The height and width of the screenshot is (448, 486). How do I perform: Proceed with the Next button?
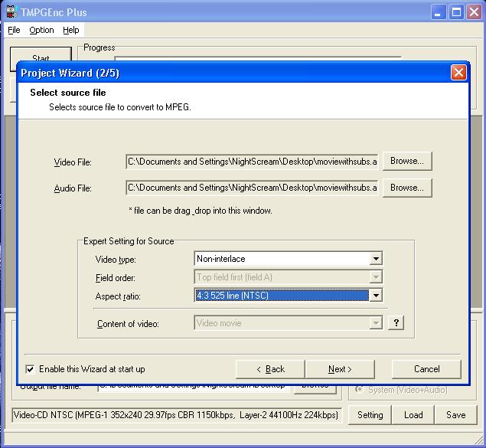click(340, 369)
